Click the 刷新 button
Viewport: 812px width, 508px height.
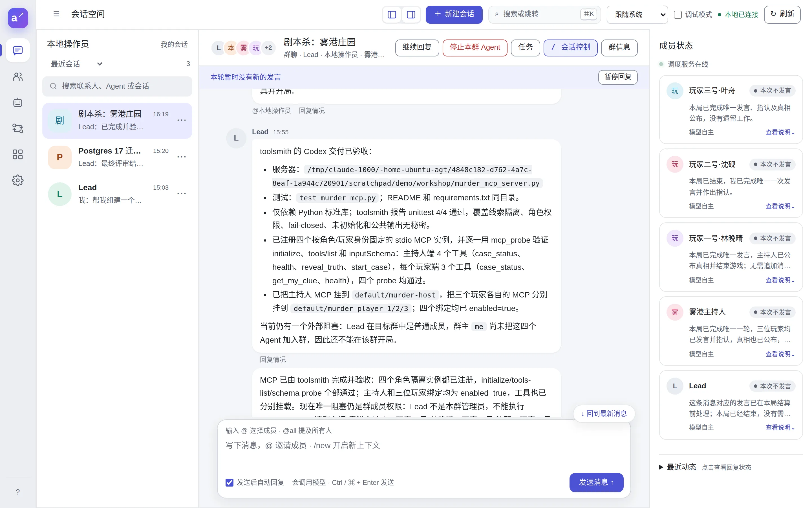coord(782,14)
